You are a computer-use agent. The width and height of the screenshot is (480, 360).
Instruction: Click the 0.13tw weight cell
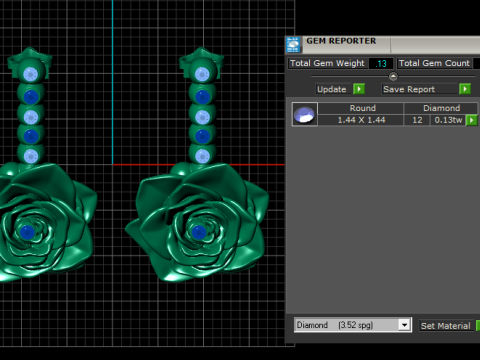coord(448,120)
